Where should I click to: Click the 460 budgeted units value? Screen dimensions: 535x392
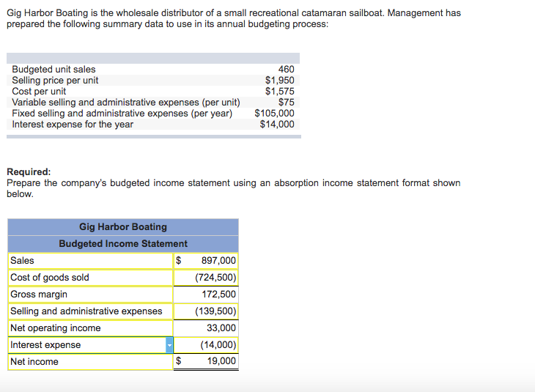pos(286,70)
